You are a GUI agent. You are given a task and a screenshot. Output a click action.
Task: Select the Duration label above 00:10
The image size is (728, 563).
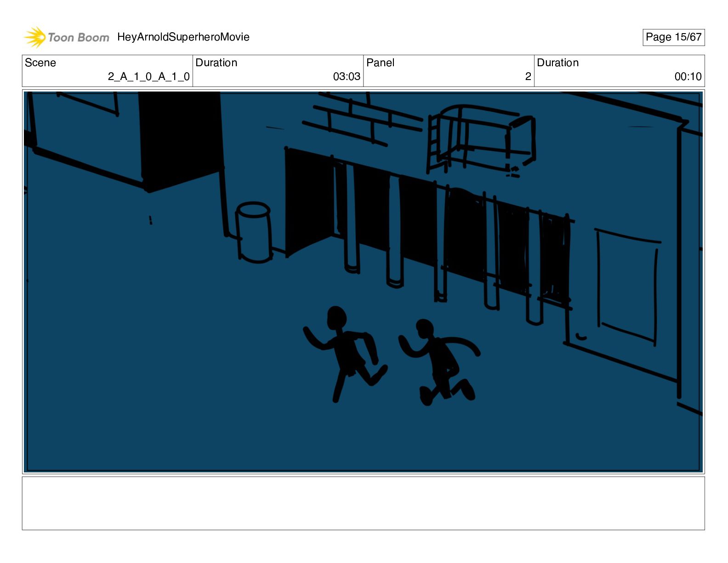[x=558, y=63]
